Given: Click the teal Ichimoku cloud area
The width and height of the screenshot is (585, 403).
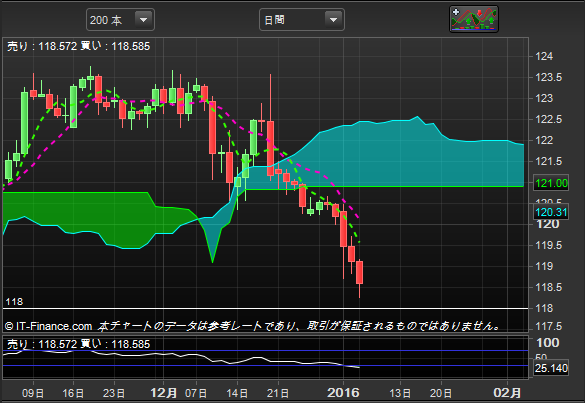Looking at the screenshot, I should 410,157.
